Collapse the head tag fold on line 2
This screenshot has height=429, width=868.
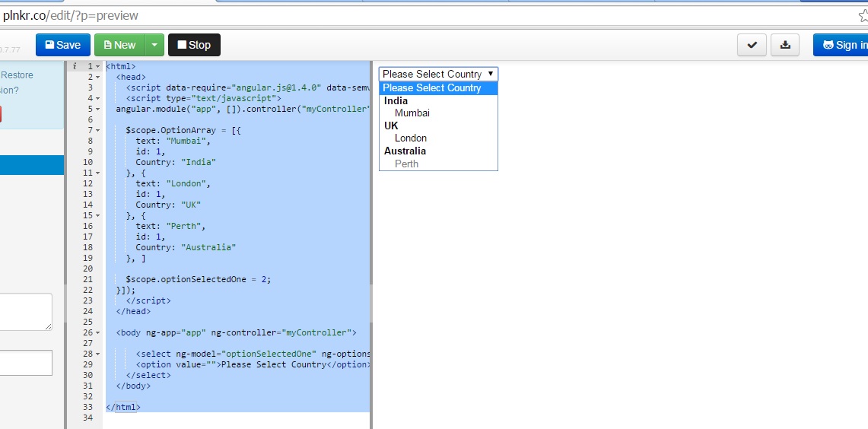[x=98, y=78]
